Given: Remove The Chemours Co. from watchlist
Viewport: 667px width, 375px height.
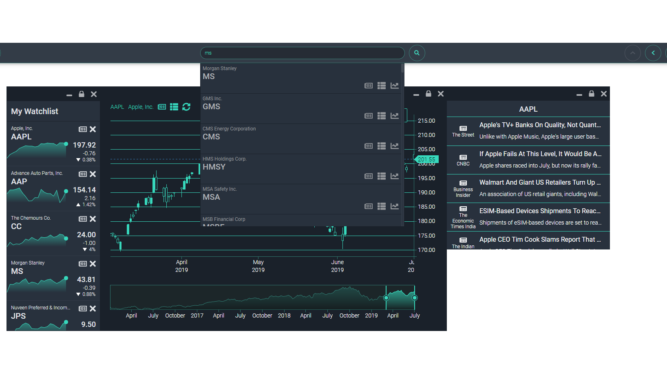Looking at the screenshot, I should 93,219.
